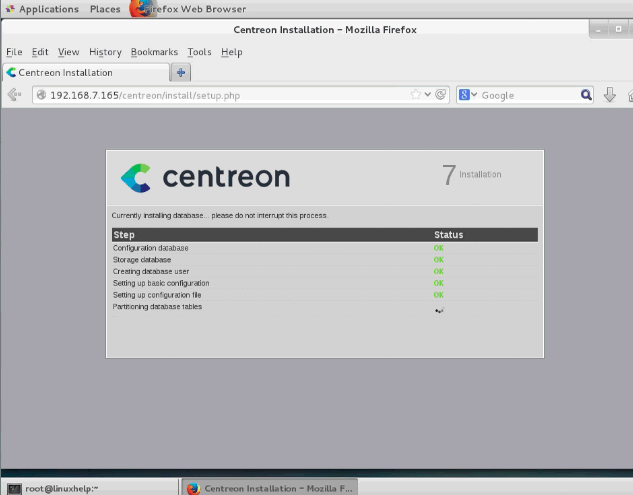
Task: Open the Places menu in the top panel
Action: 105,9
